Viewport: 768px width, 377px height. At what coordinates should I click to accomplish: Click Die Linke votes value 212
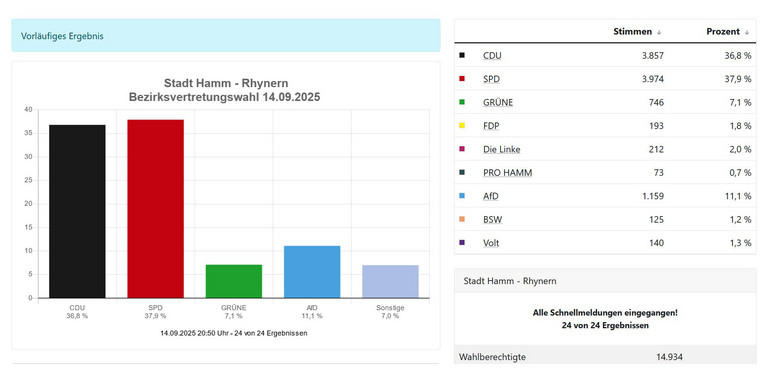point(656,150)
